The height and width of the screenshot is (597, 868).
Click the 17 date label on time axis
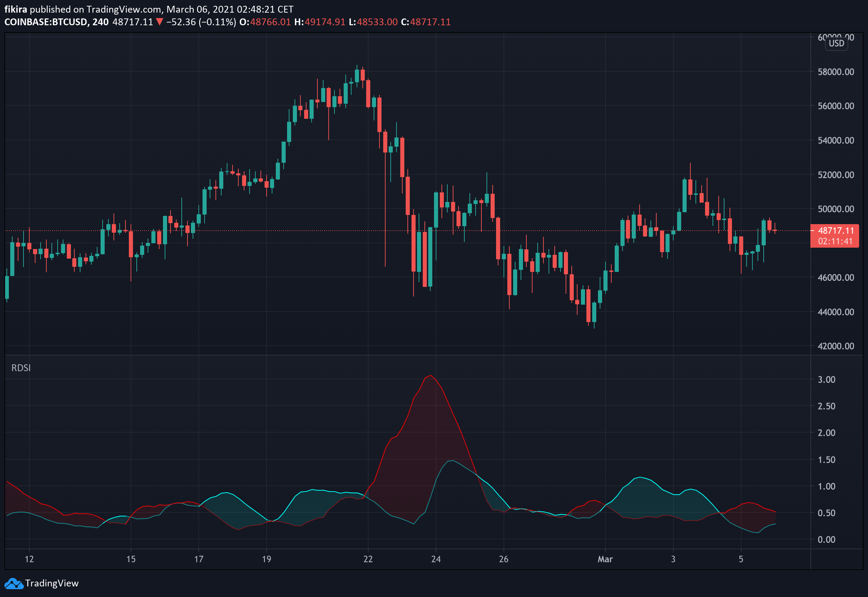click(198, 559)
